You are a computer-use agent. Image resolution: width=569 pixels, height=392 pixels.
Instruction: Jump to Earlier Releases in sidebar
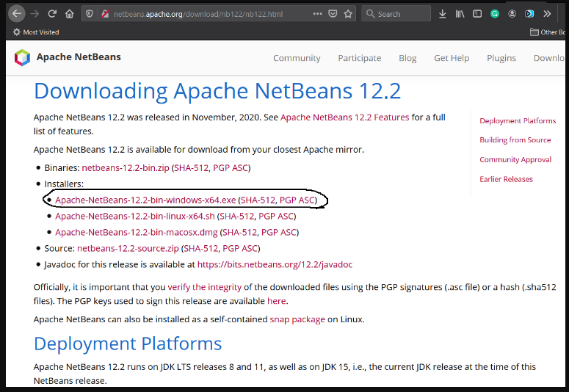506,179
